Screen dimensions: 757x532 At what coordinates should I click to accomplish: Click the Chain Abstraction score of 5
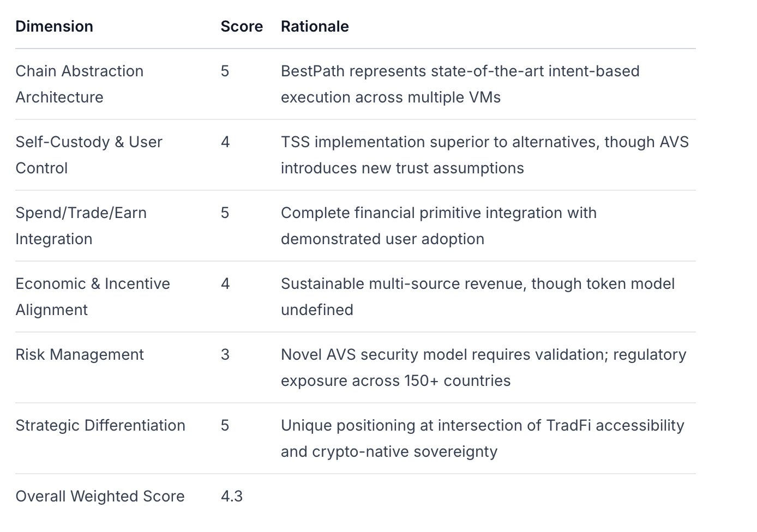pyautogui.click(x=225, y=71)
